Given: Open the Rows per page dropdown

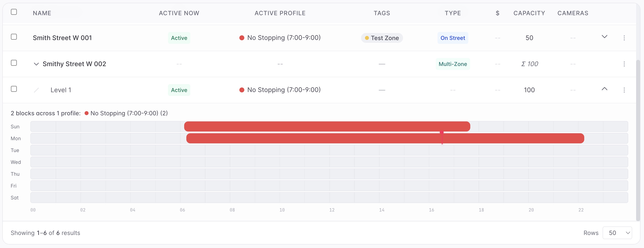Looking at the screenshot, I should click(617, 233).
